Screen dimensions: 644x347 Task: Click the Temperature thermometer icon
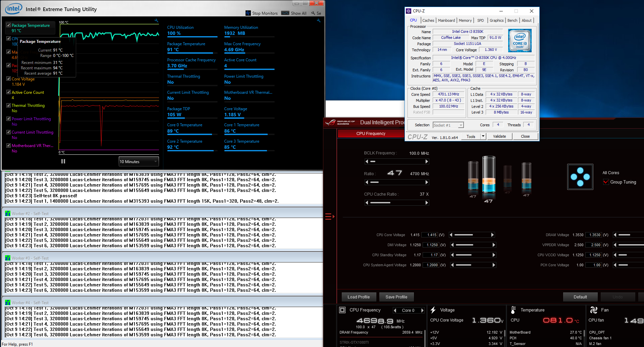pyautogui.click(x=513, y=310)
